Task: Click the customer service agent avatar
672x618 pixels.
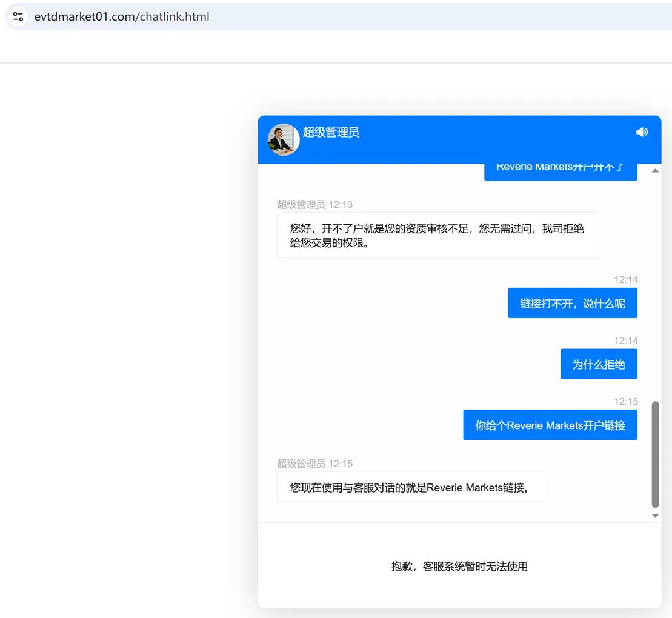Action: 284,140
